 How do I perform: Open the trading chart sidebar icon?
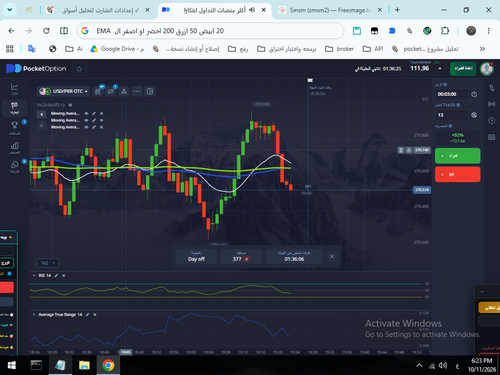[x=14, y=89]
